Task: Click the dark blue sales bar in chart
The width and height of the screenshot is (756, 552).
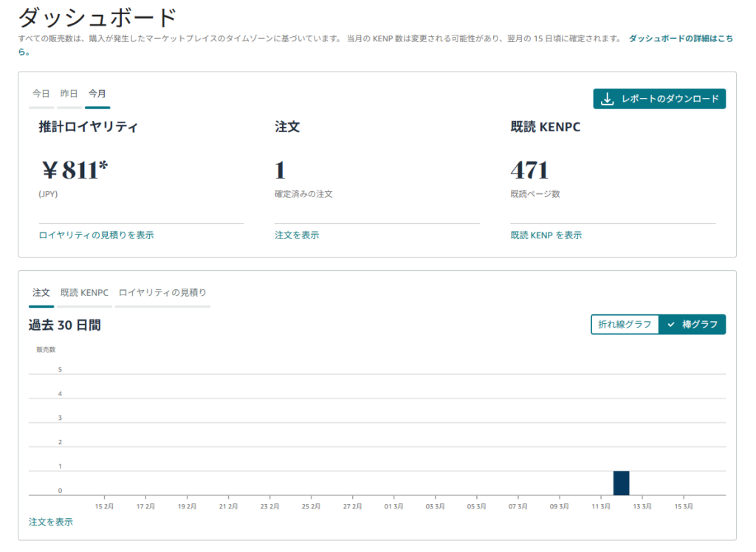Action: [621, 483]
